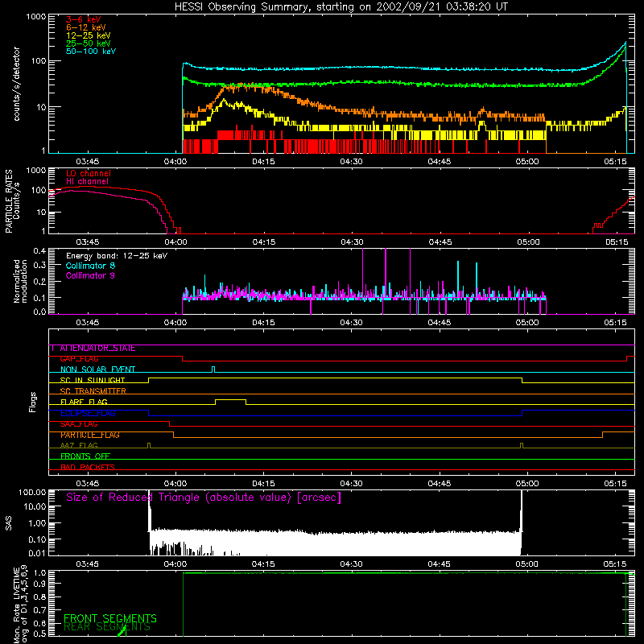Click the 0.9 tick on livetime axis
This screenshot has height=644, width=644.
tap(39, 583)
